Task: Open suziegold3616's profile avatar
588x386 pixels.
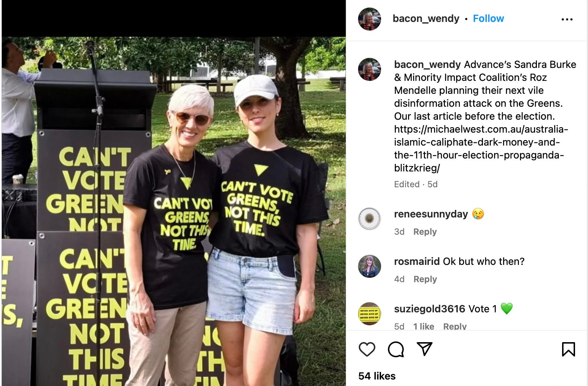Action: click(x=370, y=314)
